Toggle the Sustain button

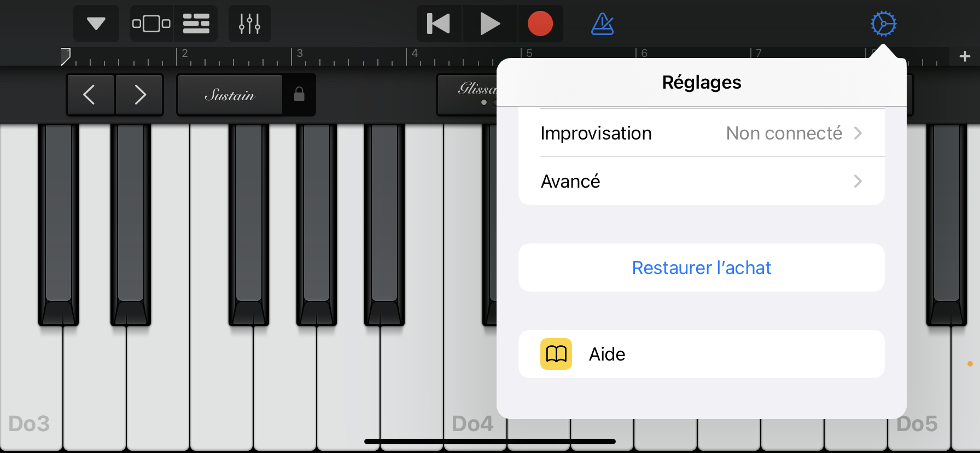pos(230,95)
